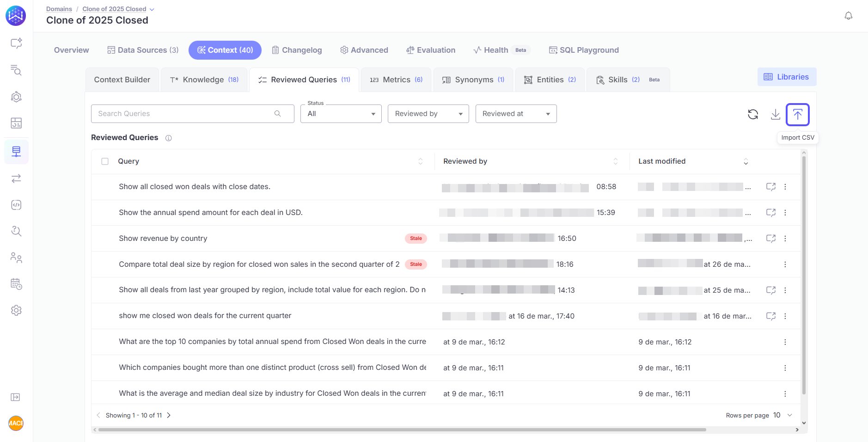This screenshot has height=442, width=868.
Task: Open the search list icon in the sidebar
Action: (x=16, y=70)
